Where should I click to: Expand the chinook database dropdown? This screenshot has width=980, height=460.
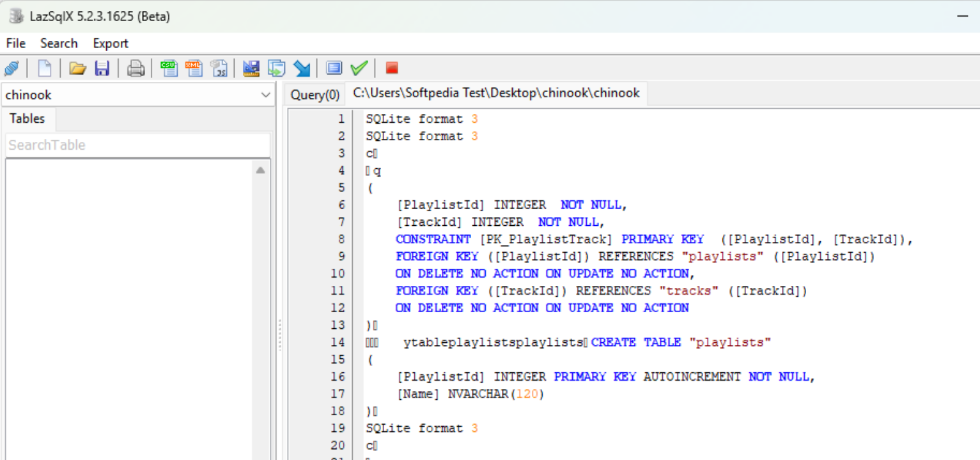[265, 95]
